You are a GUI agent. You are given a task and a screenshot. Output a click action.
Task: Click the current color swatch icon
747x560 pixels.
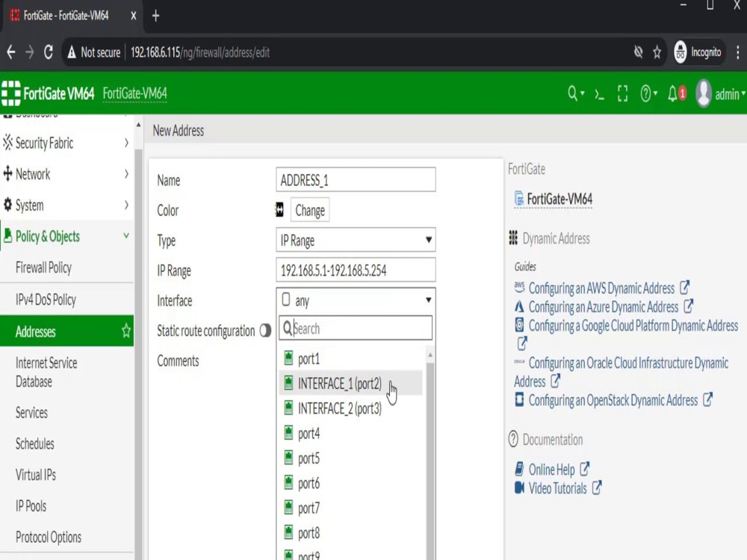point(279,210)
